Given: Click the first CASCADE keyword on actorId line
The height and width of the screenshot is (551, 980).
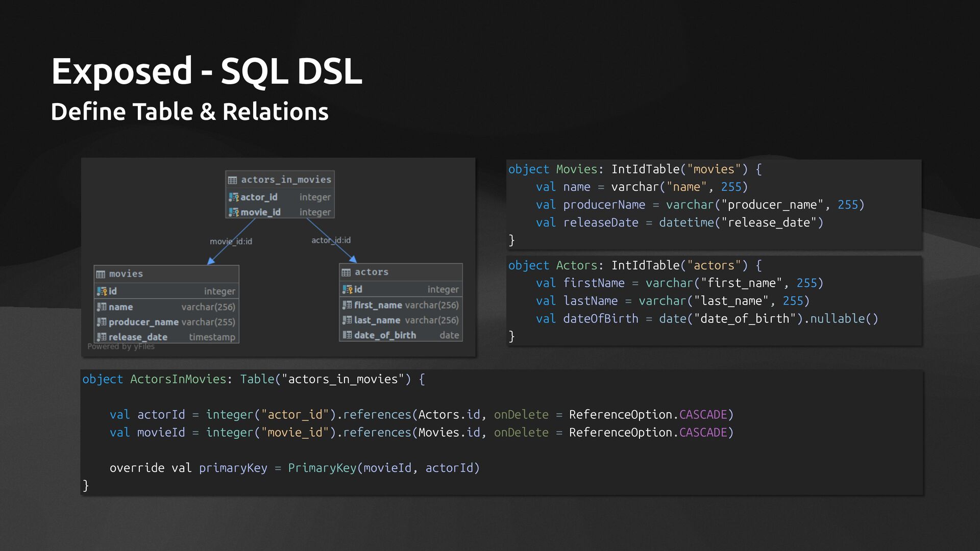Looking at the screenshot, I should (x=703, y=415).
